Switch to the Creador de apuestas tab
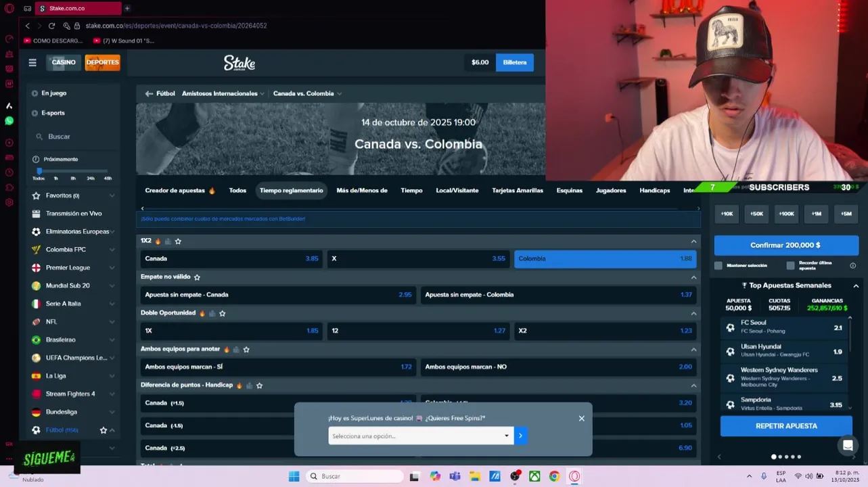The width and height of the screenshot is (868, 487). (x=180, y=191)
